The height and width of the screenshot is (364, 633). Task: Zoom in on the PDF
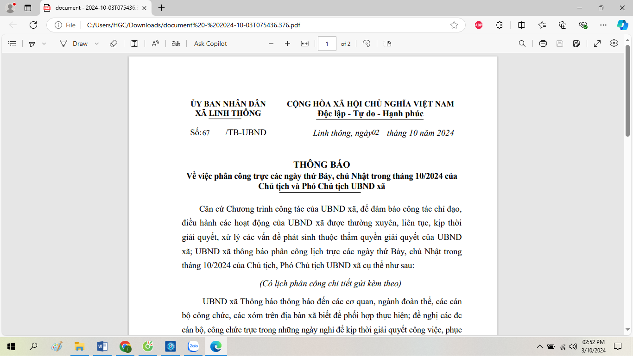tap(287, 44)
